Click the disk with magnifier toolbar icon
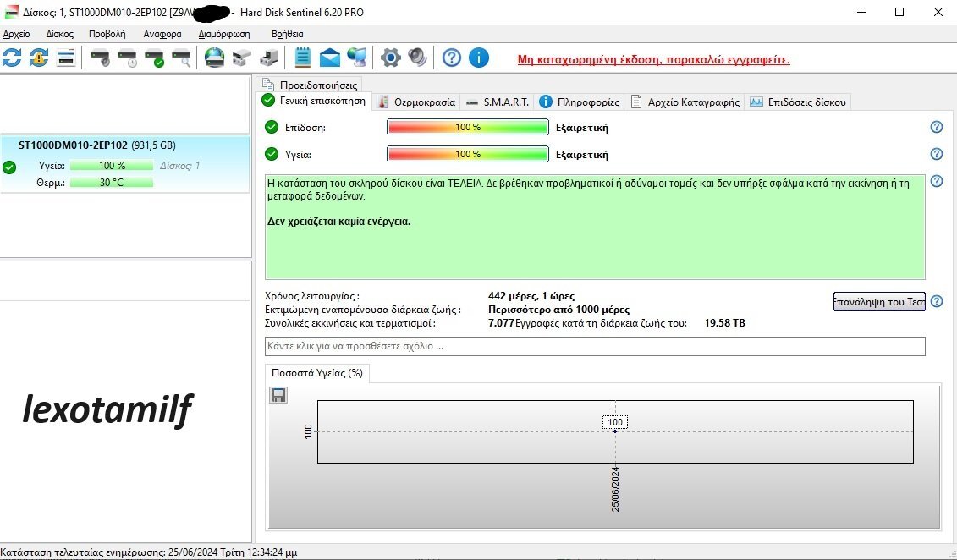Viewport: 957px width, 560px height. point(181,58)
